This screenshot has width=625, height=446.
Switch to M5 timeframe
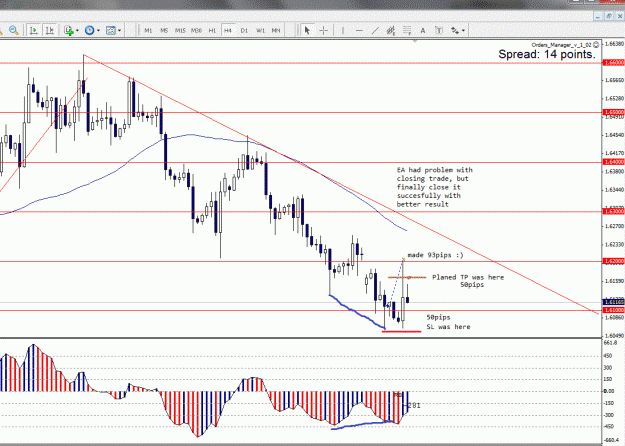[164, 30]
